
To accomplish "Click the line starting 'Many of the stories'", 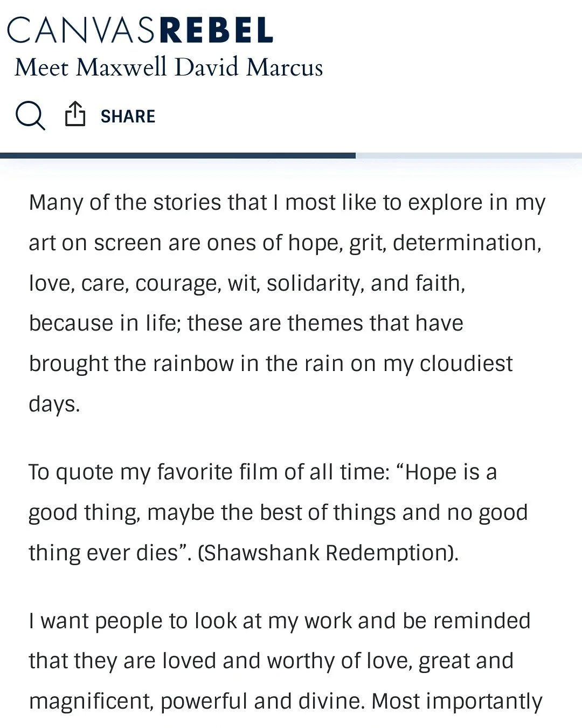I will click(287, 203).
